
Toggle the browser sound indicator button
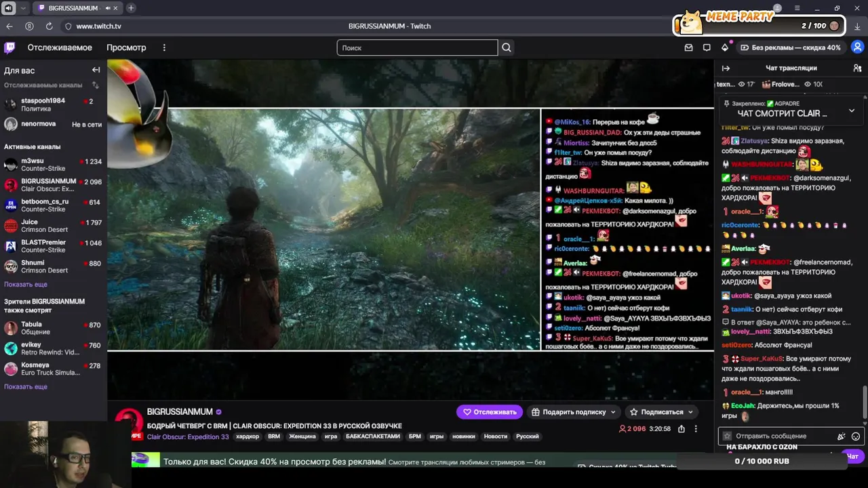9,8
